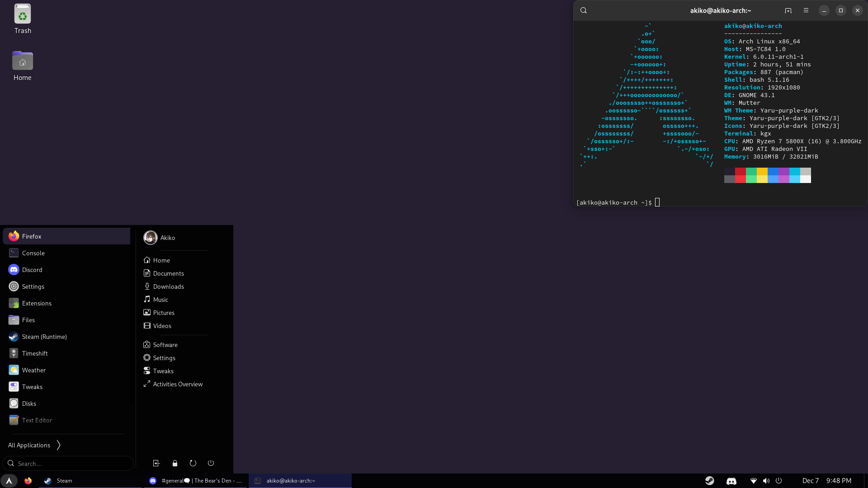The width and height of the screenshot is (868, 488).
Task: Expand All Applications list
Action: coord(34,445)
